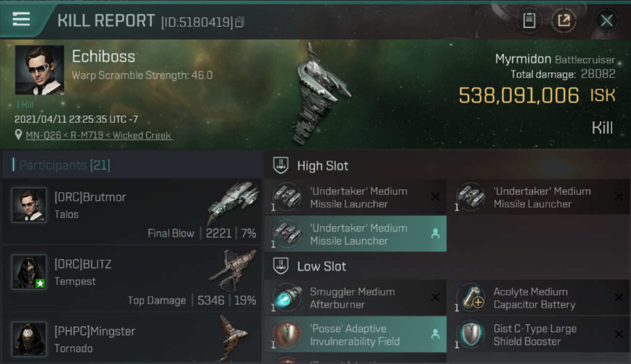631x364 pixels.
Task: Open BLITZ Tempest participant entry
Action: coord(132,279)
